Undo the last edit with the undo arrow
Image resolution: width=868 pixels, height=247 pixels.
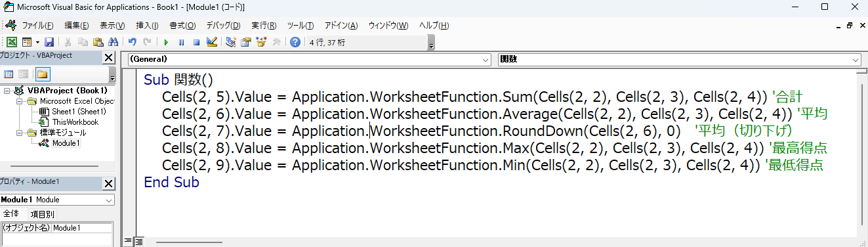(x=133, y=42)
